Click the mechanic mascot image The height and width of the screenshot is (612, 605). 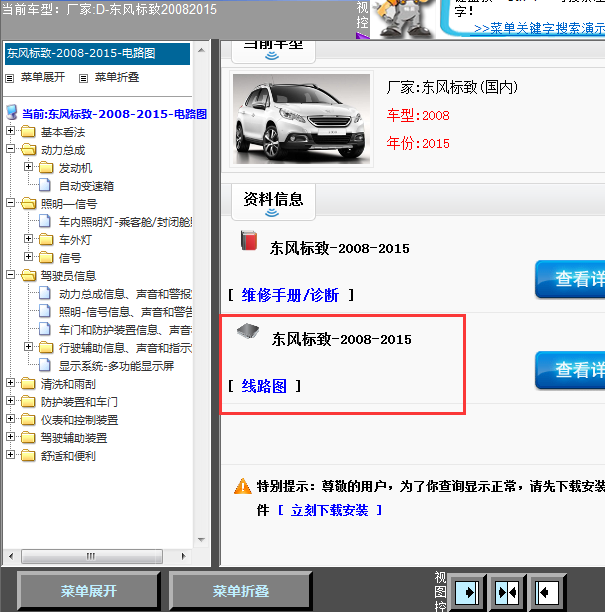pos(403,19)
